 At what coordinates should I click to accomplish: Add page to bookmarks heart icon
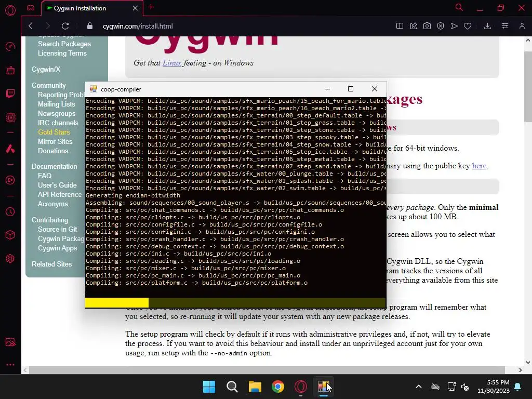(468, 26)
